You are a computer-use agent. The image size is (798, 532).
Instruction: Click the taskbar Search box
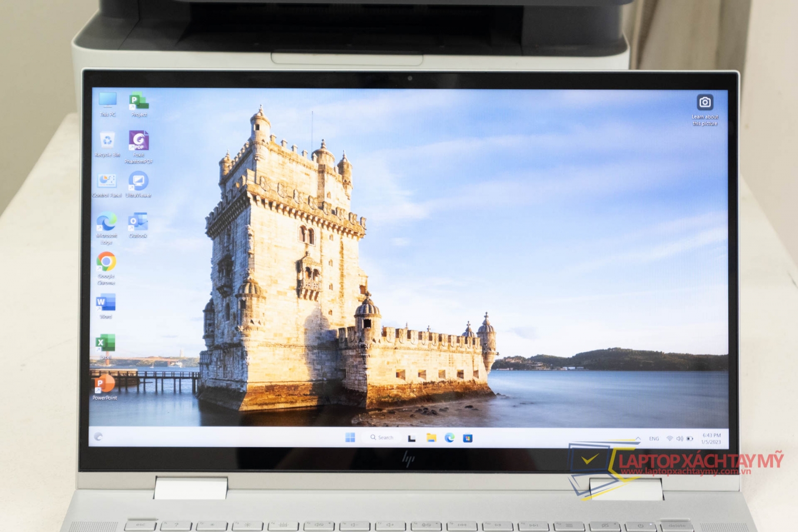tap(382, 437)
